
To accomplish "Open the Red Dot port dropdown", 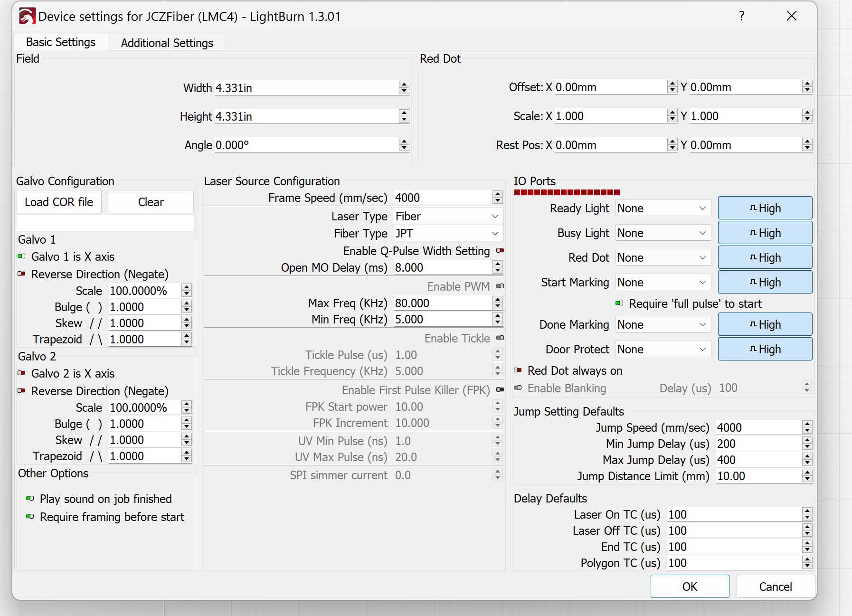I will [663, 257].
